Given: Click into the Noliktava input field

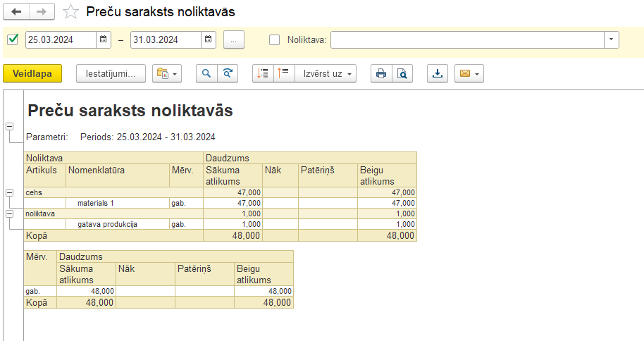Looking at the screenshot, I should (x=467, y=40).
